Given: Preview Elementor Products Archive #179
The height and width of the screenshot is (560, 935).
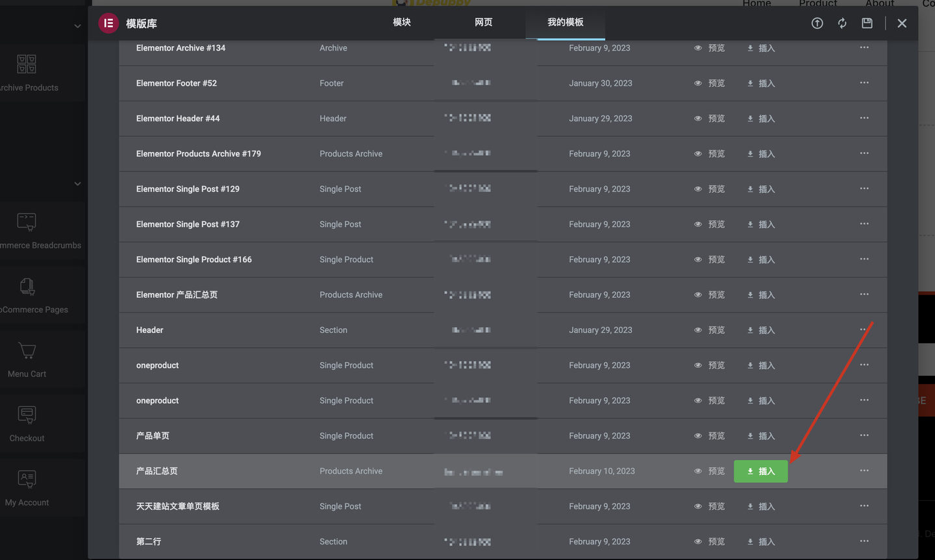Looking at the screenshot, I should click(x=710, y=154).
